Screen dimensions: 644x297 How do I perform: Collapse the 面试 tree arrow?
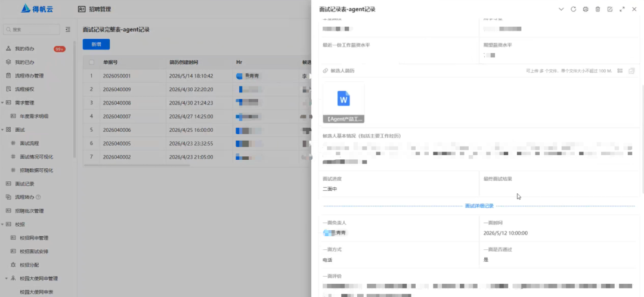point(2,130)
